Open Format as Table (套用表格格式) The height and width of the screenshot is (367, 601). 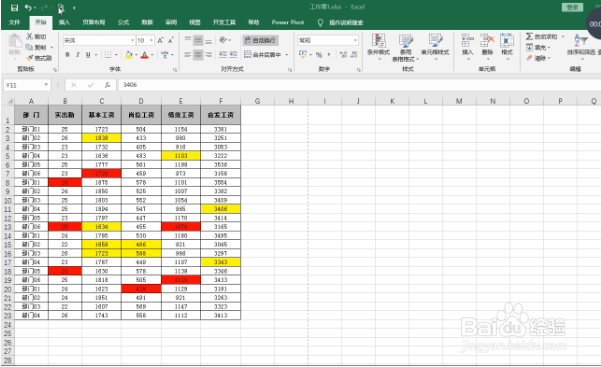point(406,48)
